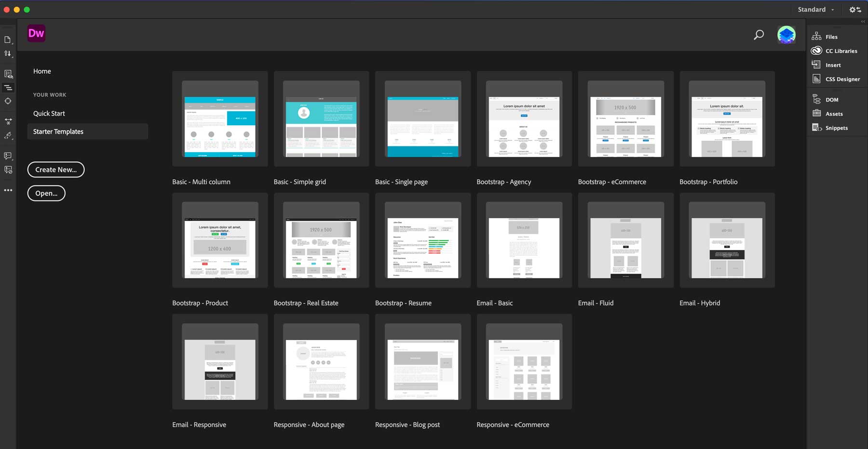Switch to Quick Start

(x=49, y=113)
